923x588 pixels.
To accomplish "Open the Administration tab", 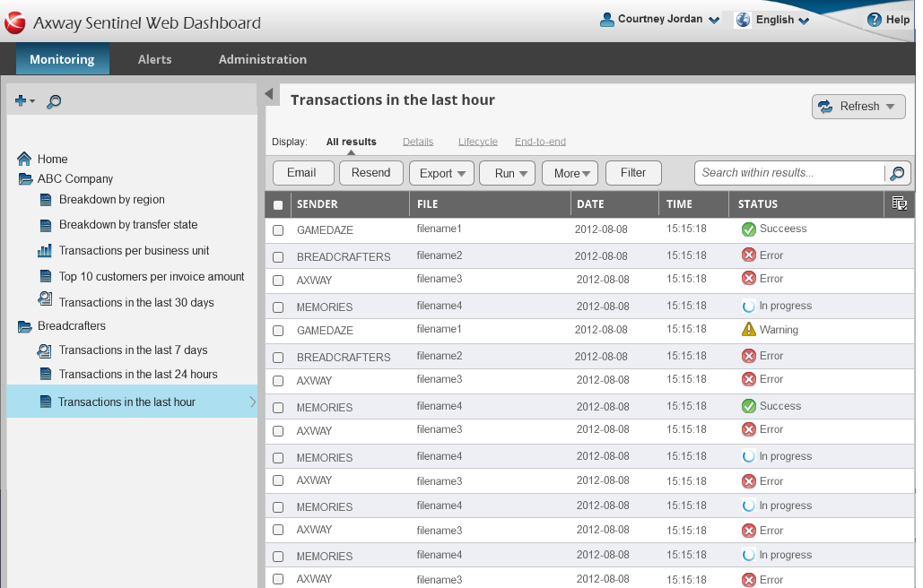I will [263, 59].
